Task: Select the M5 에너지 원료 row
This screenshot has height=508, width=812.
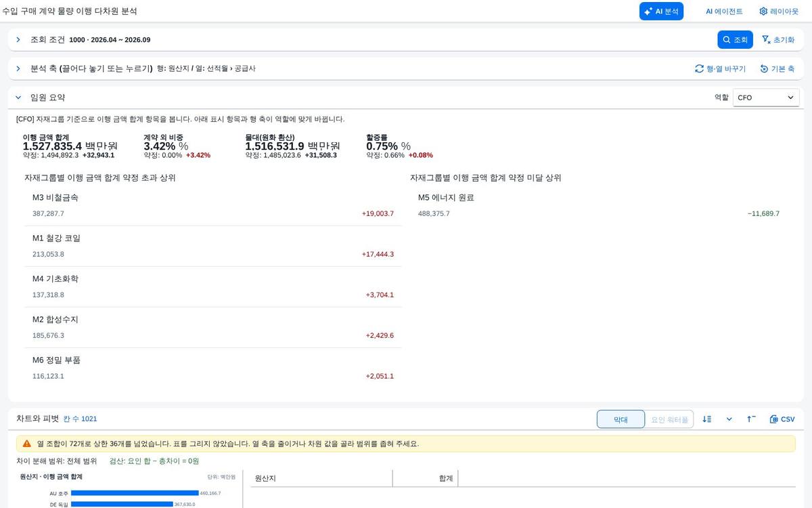Action: pyautogui.click(x=599, y=205)
